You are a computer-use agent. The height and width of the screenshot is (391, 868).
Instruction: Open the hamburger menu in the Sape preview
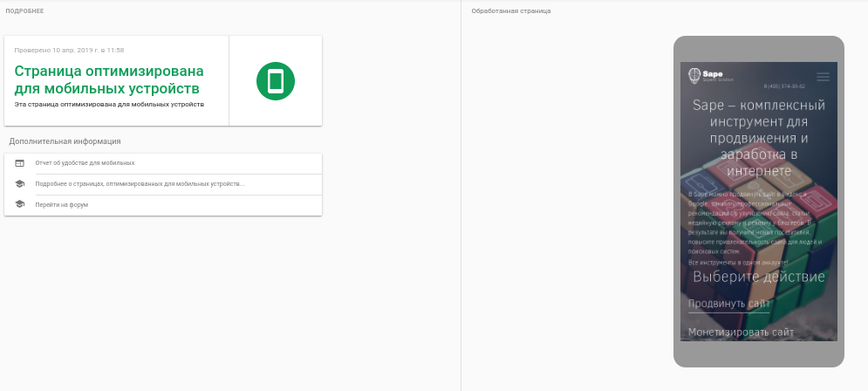824,77
